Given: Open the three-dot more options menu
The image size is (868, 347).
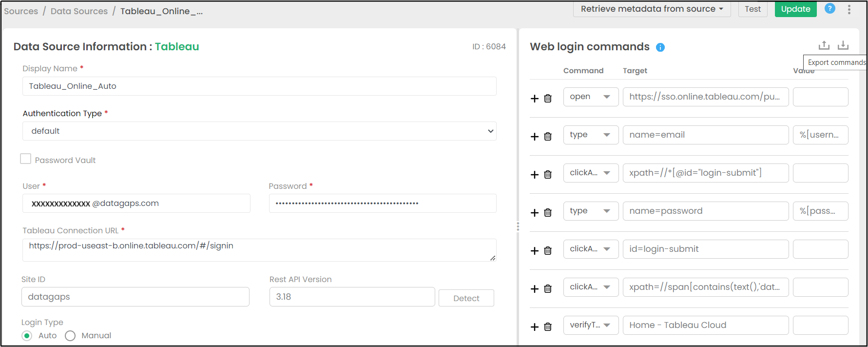Looking at the screenshot, I should tap(849, 9).
